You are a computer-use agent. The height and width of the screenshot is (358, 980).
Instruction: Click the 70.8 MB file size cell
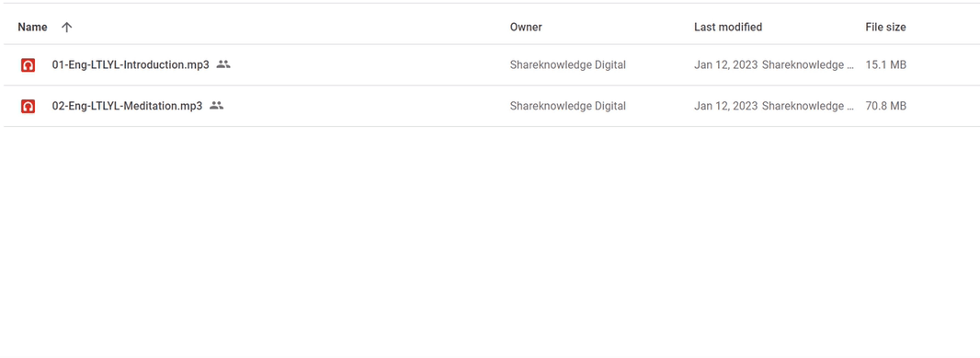coord(885,106)
